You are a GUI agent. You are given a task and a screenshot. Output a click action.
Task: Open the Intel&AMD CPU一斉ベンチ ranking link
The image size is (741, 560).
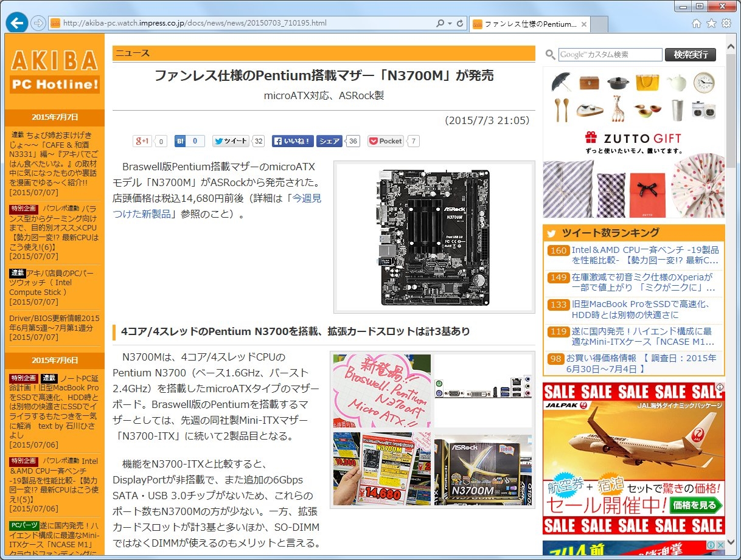(645, 255)
